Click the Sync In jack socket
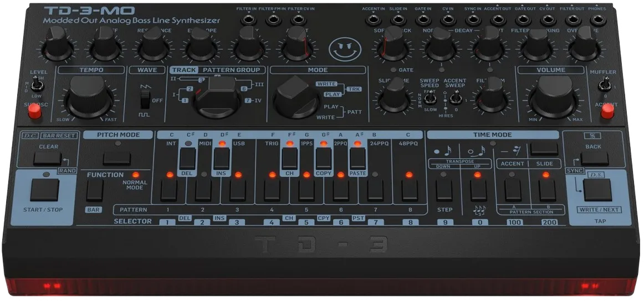Screen dimensions: 644x301 [473, 19]
